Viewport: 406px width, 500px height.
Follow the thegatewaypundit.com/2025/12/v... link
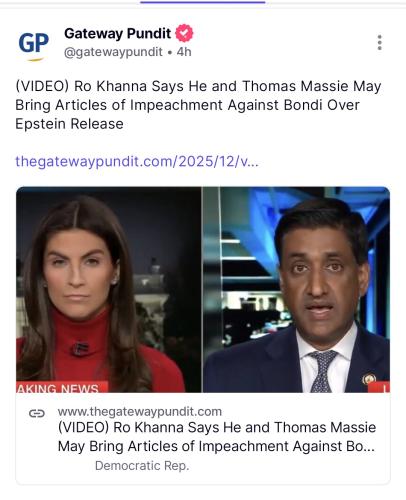click(137, 162)
